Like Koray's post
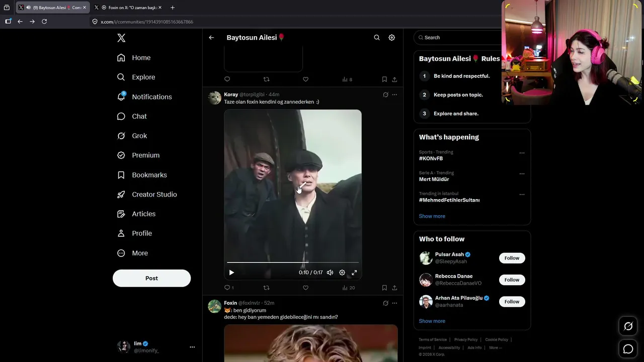Screen dimensions: 644x362 [305, 288]
